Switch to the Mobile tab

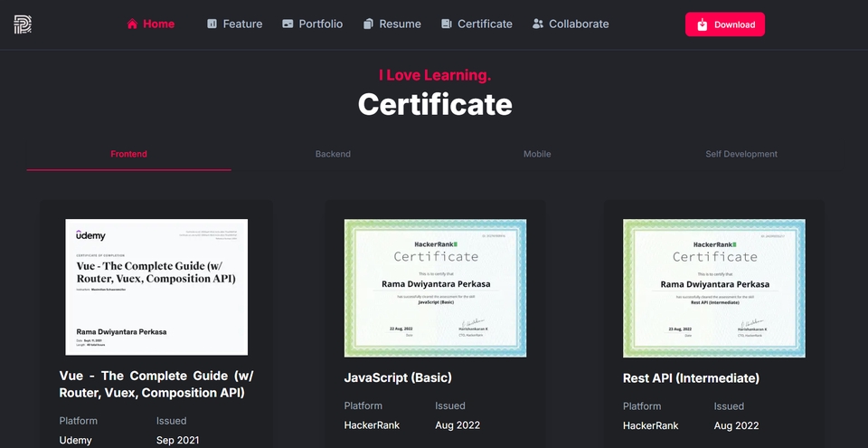pyautogui.click(x=537, y=154)
